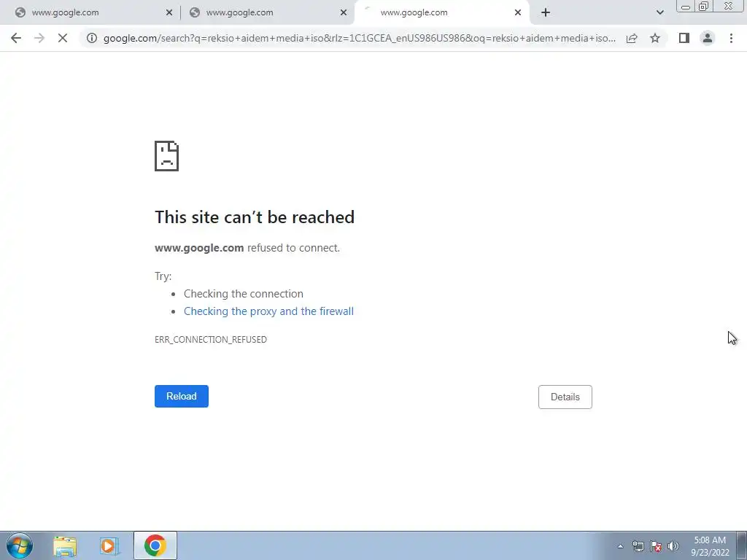Open the Chrome profile avatar
Viewport: 747px width, 560px height.
(x=708, y=38)
